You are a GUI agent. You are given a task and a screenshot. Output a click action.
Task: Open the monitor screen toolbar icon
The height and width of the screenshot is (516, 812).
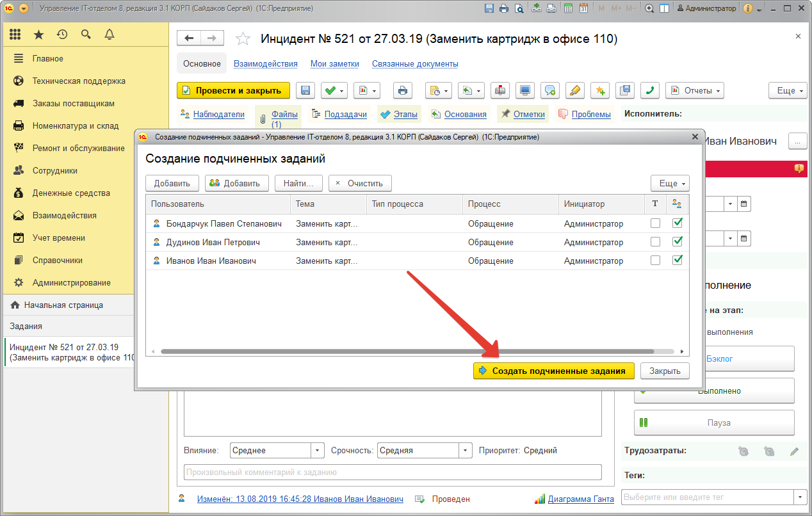525,90
